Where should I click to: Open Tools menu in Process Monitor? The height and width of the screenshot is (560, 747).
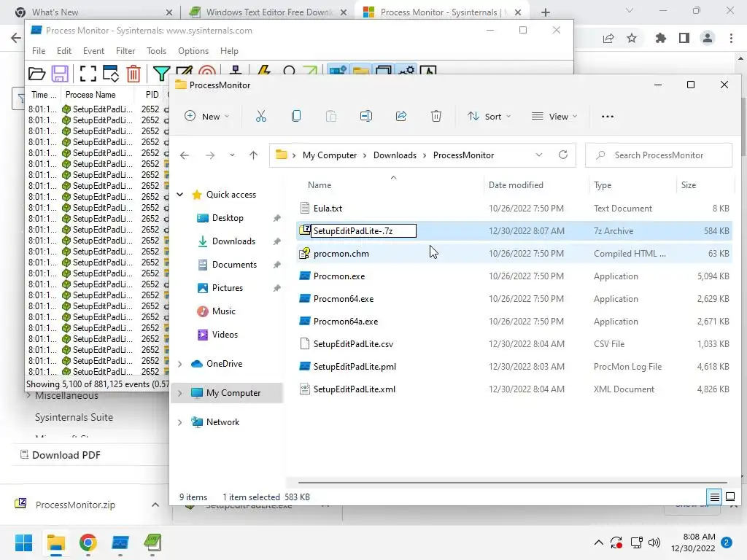tap(156, 51)
